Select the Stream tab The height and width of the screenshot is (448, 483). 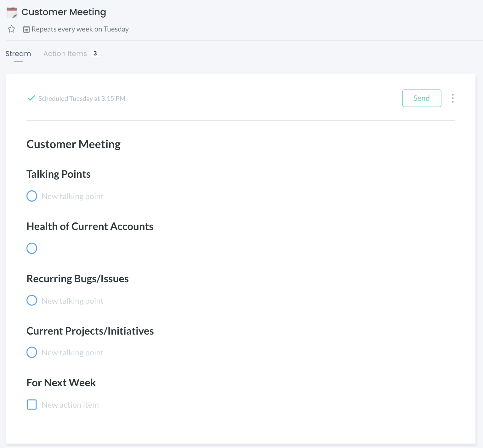pos(18,54)
